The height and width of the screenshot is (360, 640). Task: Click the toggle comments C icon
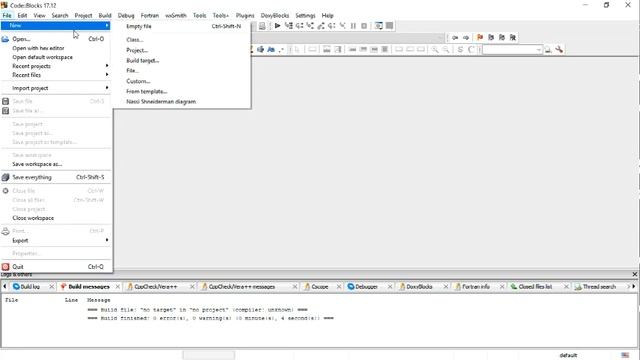pyautogui.click(x=471, y=49)
